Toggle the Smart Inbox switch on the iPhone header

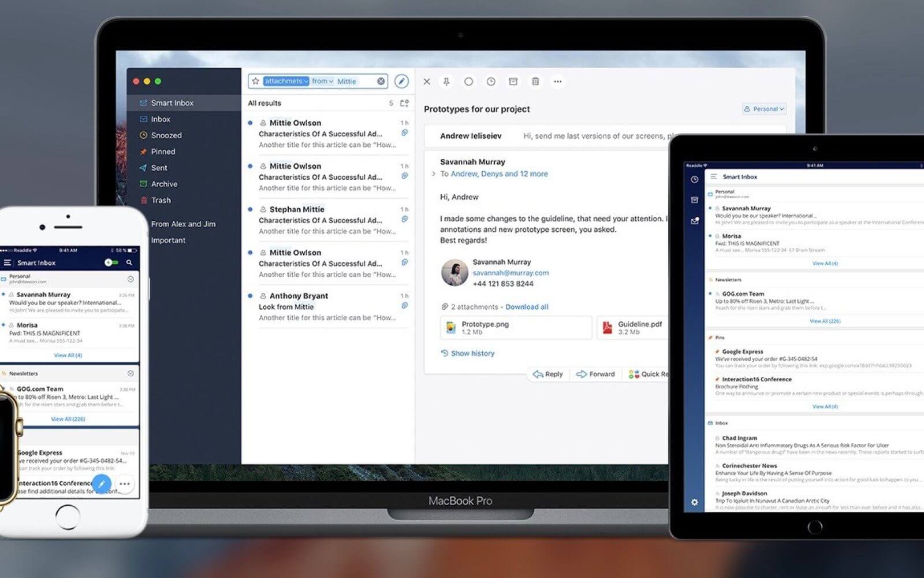111,262
